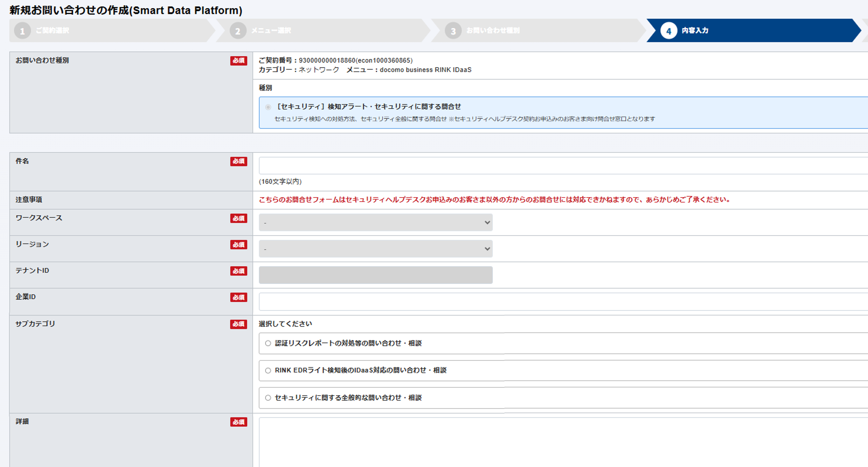Click step 4 内容入力 number circle
This screenshot has width=868, height=467.
tap(668, 31)
